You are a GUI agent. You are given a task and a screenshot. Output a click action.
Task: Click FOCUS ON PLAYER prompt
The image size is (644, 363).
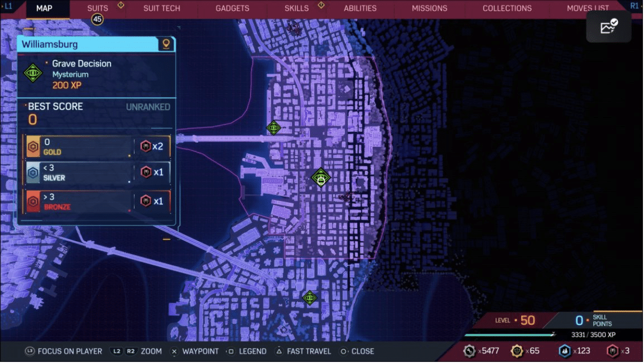click(69, 351)
